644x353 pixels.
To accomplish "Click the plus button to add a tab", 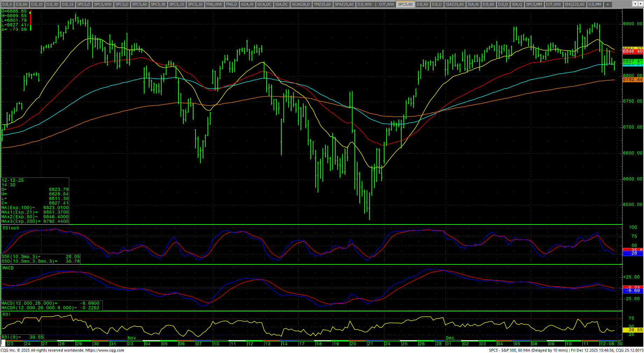I will [608, 4].
